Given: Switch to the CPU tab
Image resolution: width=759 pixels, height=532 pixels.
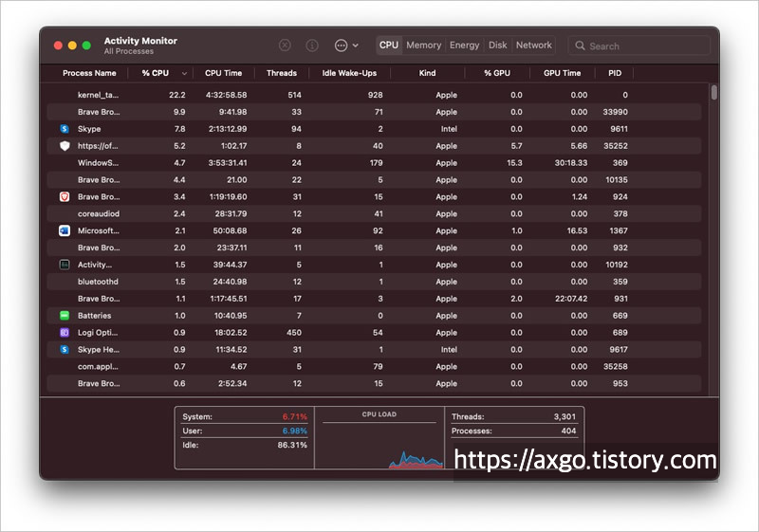Looking at the screenshot, I should point(389,45).
